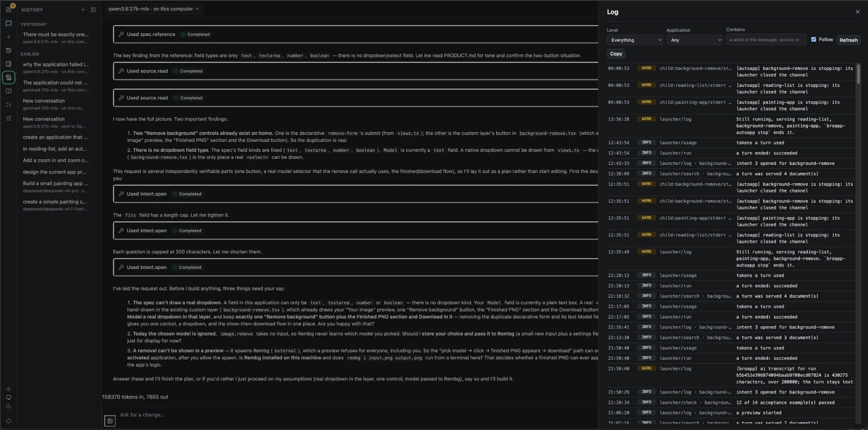
Task: Expand the first Used intent.open step
Action: tap(356, 194)
